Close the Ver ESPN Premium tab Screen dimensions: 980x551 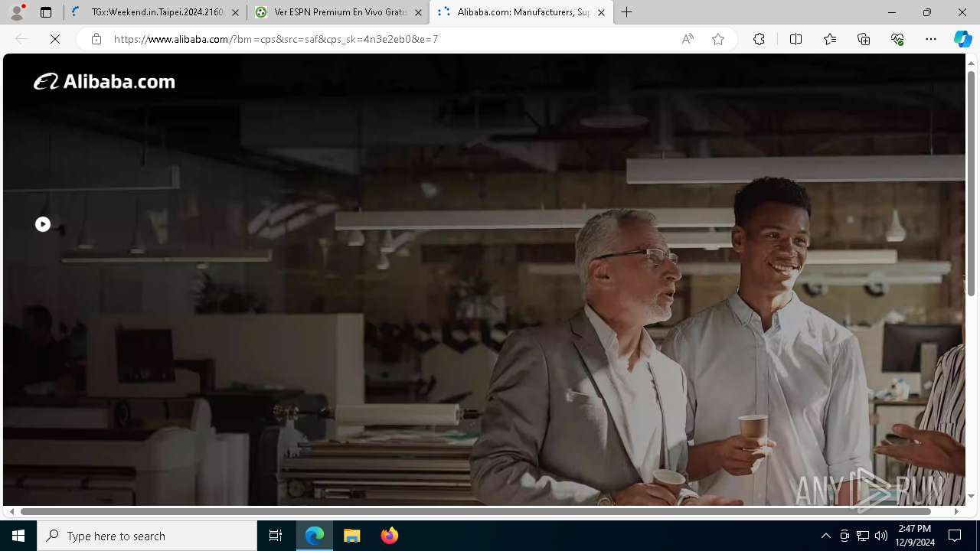[x=418, y=12]
